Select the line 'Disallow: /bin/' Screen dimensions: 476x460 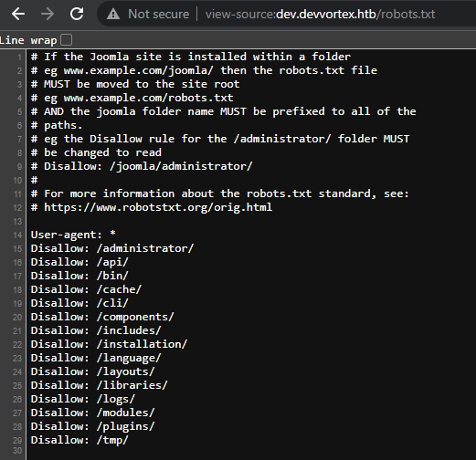click(x=79, y=276)
